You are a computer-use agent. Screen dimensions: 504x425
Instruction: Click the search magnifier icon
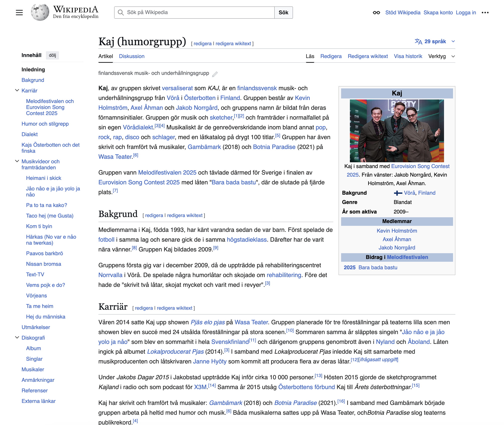click(121, 13)
